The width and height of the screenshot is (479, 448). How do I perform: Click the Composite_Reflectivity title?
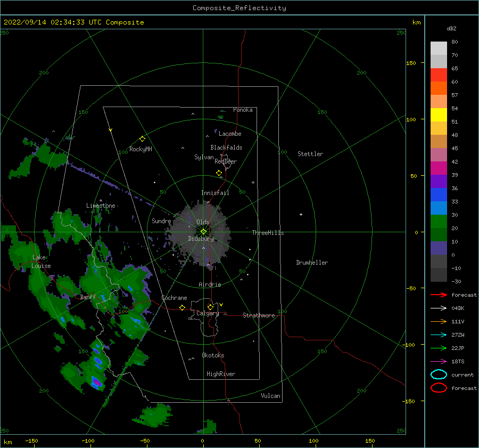click(240, 8)
